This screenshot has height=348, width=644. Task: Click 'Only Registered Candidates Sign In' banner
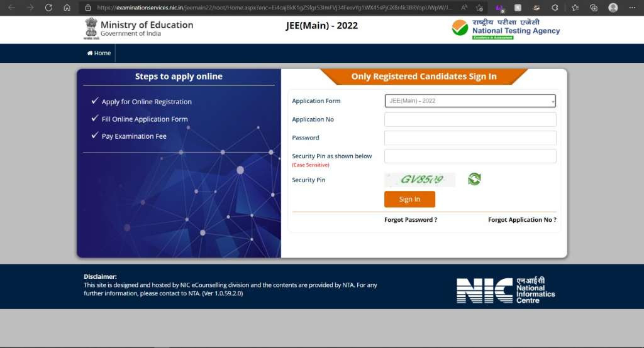[x=424, y=77]
